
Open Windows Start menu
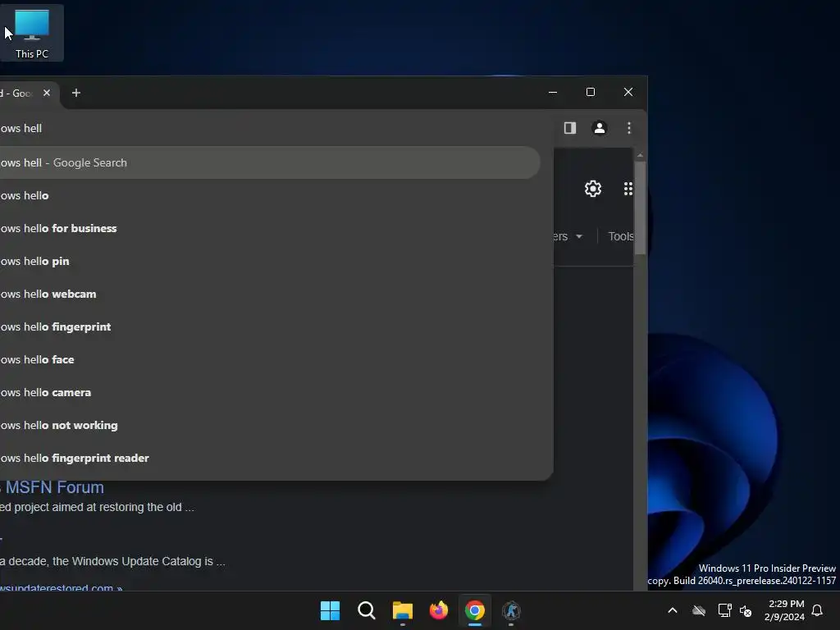(330, 610)
